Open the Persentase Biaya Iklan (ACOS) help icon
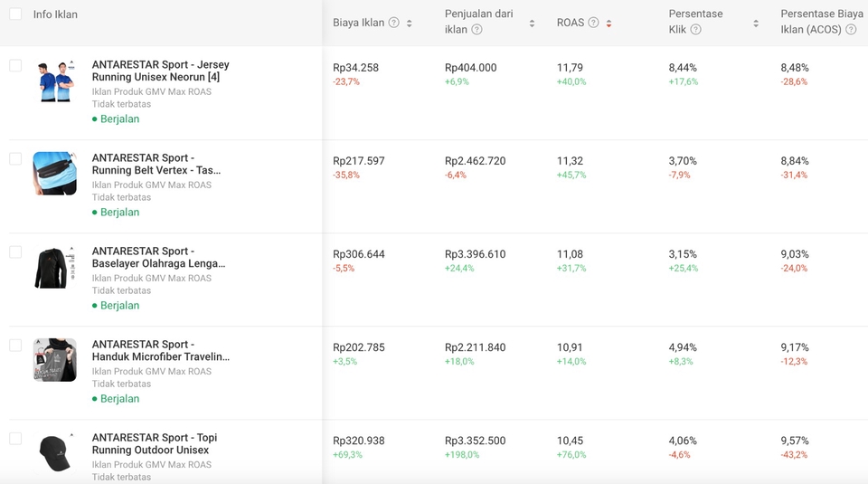The width and height of the screenshot is (868, 484). tap(851, 30)
